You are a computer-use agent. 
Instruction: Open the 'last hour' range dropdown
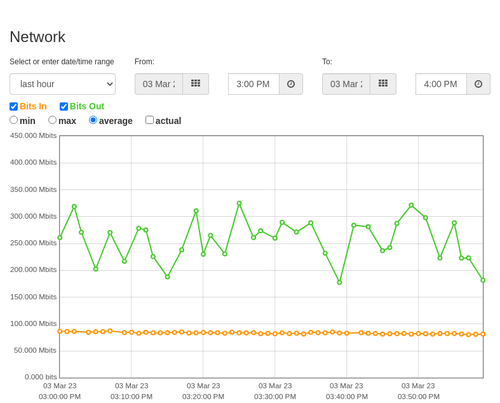point(63,84)
